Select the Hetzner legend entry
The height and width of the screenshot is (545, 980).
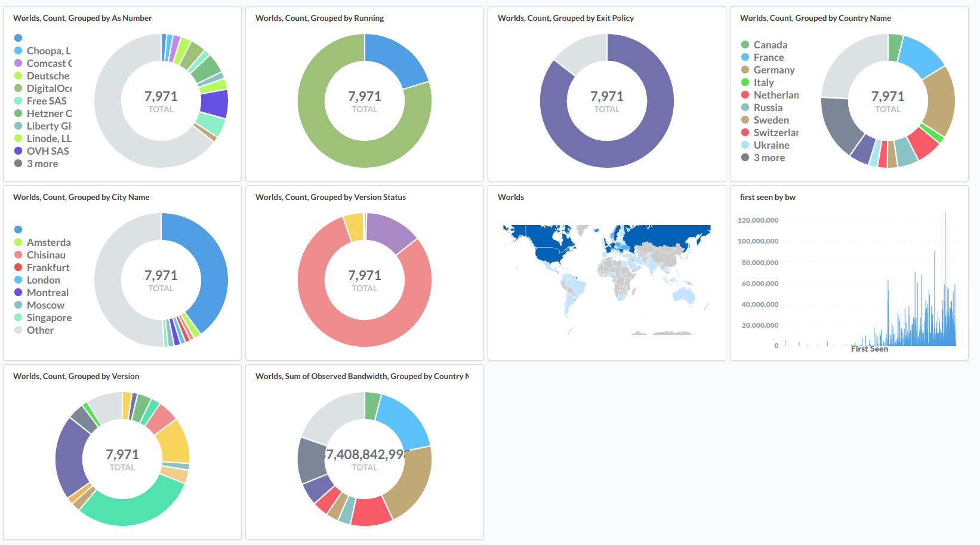[43, 113]
